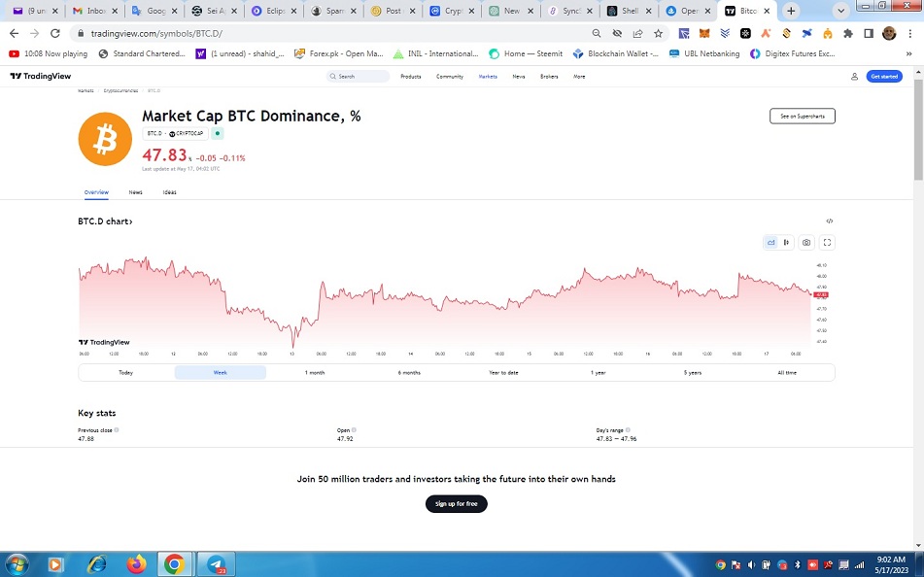The height and width of the screenshot is (577, 924).
Task: Open Internet Explorer from the taskbar
Action: tap(96, 564)
